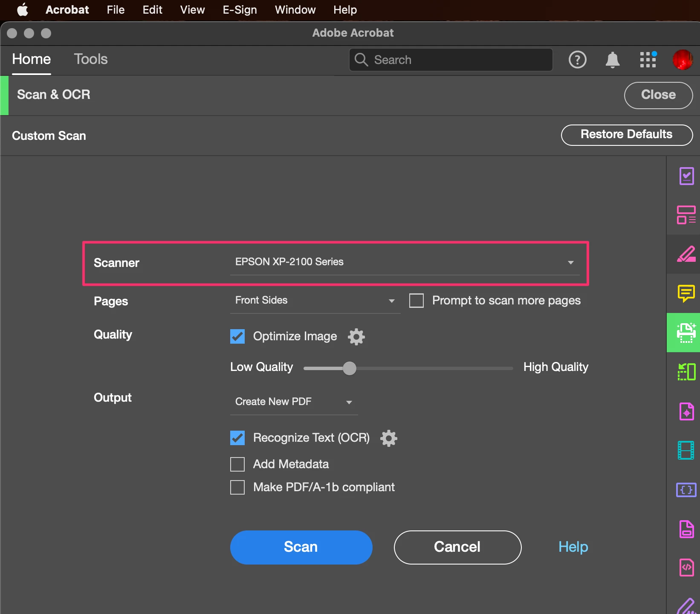Uncheck Recognize Text (OCR) checkbox
This screenshot has height=614, width=700.
(x=237, y=438)
